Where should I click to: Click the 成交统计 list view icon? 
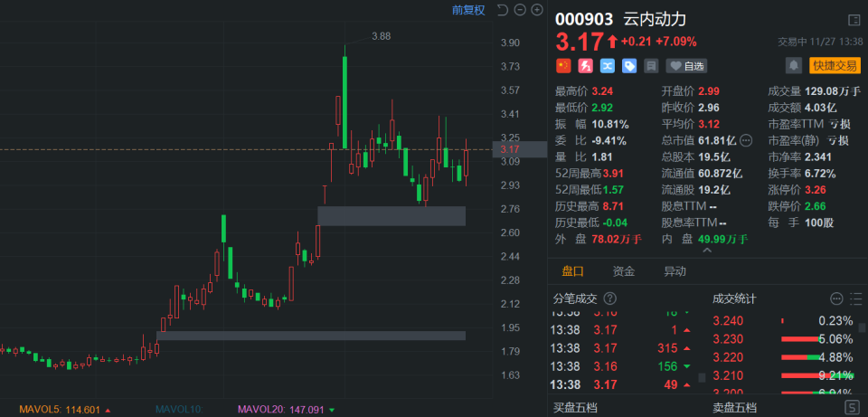pyautogui.click(x=856, y=299)
